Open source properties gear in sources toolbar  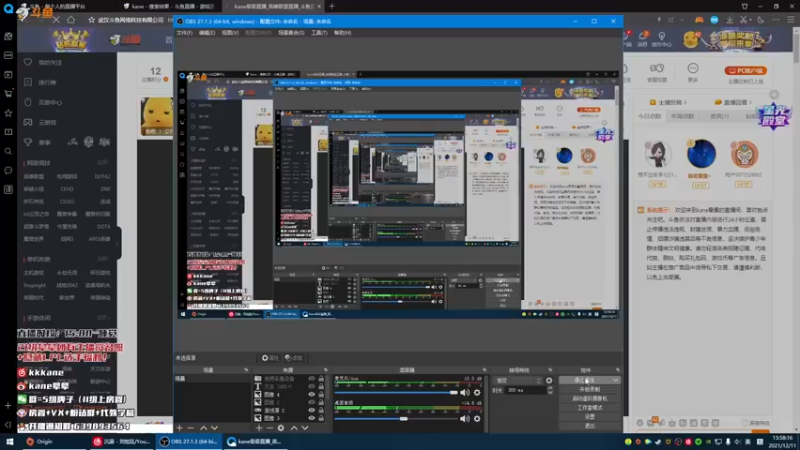tap(281, 428)
